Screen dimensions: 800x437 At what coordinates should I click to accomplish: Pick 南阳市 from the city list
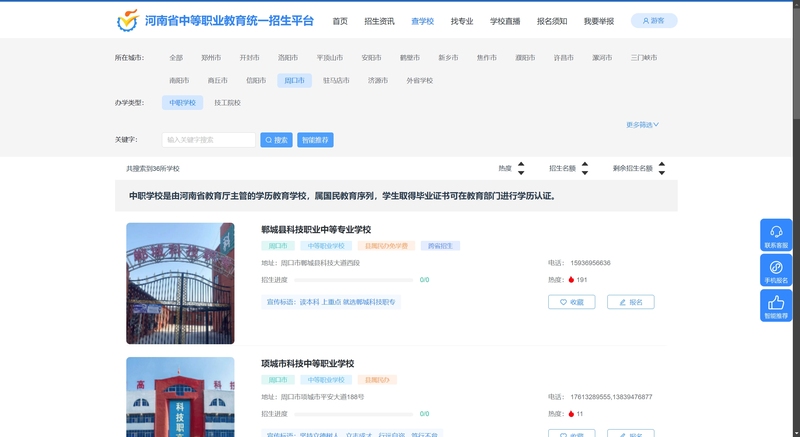pyautogui.click(x=179, y=80)
